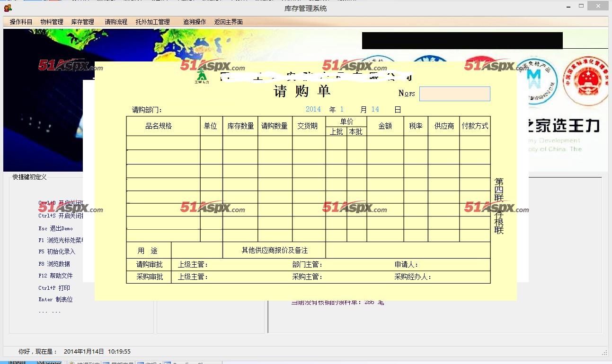
Task: Click the 付款方式 column header
Action: tap(475, 126)
